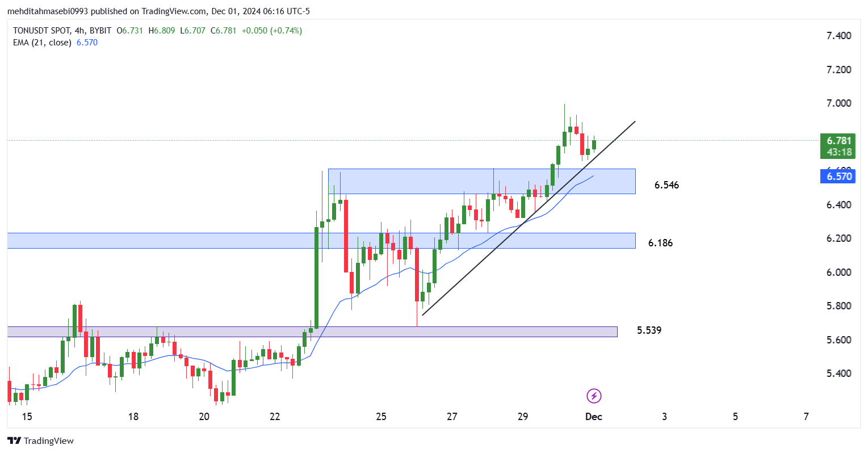Click the published-by header text

tap(158, 11)
